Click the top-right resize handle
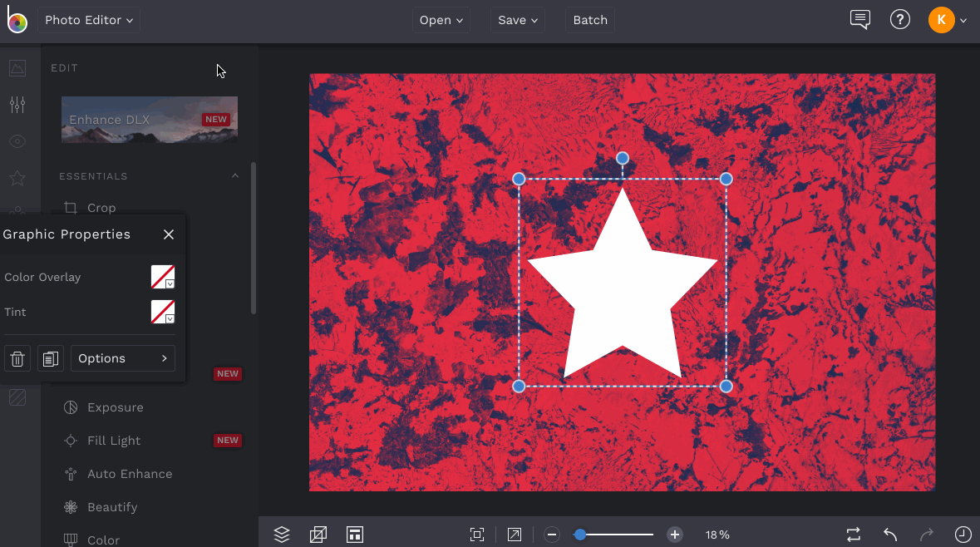 tap(726, 179)
